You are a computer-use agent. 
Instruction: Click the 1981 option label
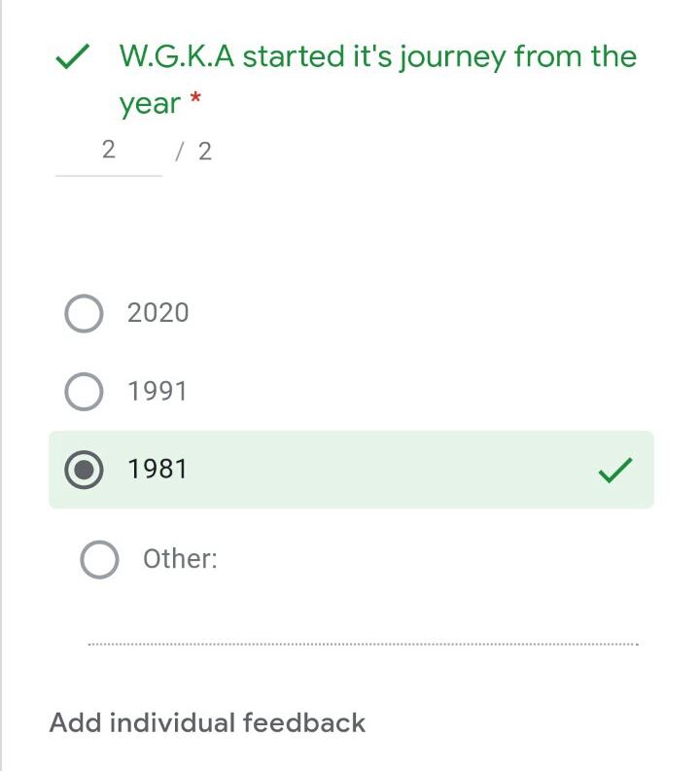coord(157,470)
